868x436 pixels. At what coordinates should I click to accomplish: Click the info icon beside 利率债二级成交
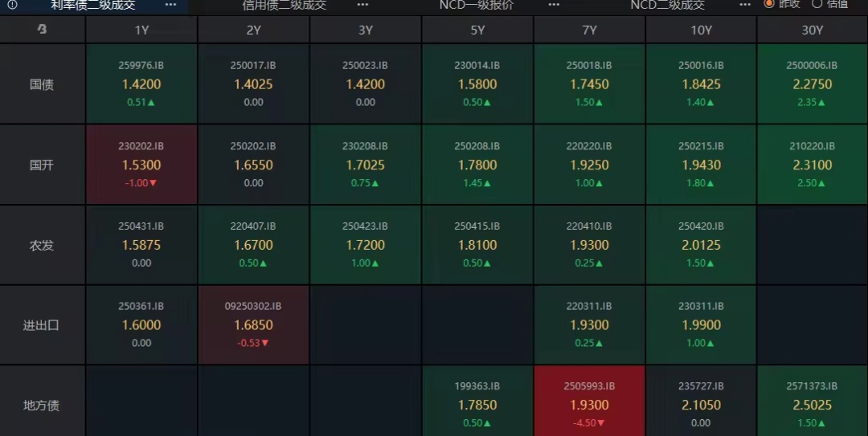tap(12, 4)
